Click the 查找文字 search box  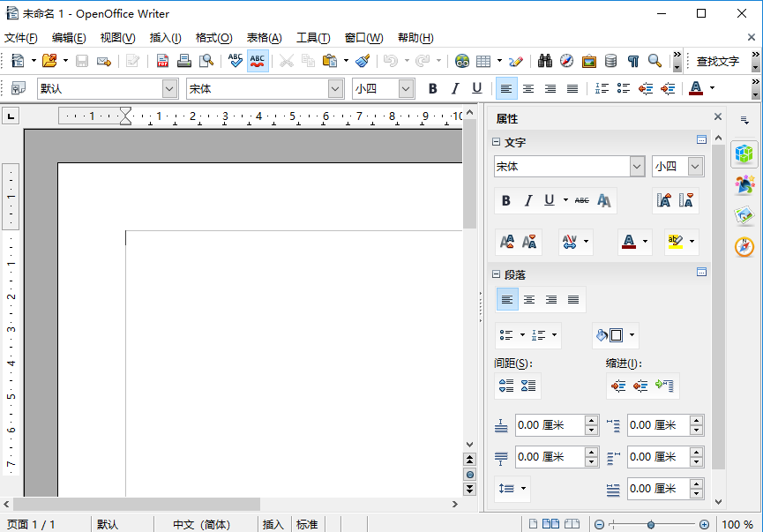[x=718, y=61]
